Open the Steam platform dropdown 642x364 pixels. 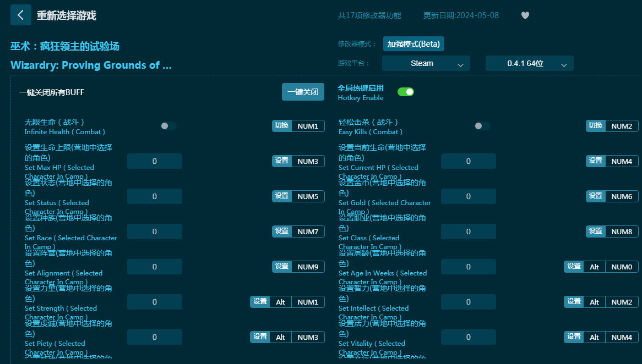[x=426, y=63]
